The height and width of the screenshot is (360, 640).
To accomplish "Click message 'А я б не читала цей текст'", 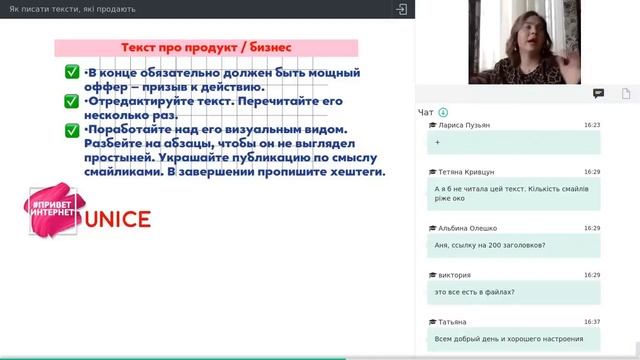I will point(514,193).
